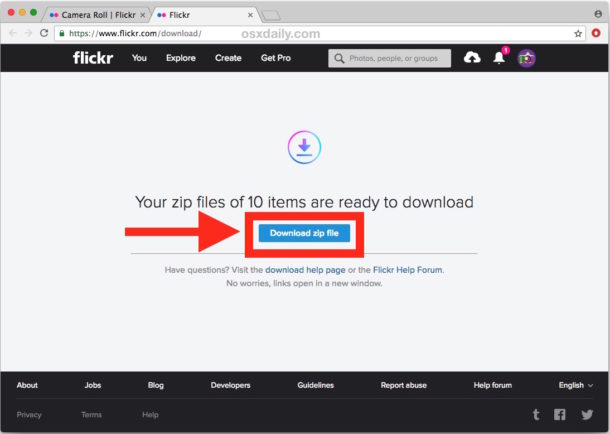The image size is (610, 434).
Task: Open the Flickr Help Forum link
Action: (x=407, y=270)
